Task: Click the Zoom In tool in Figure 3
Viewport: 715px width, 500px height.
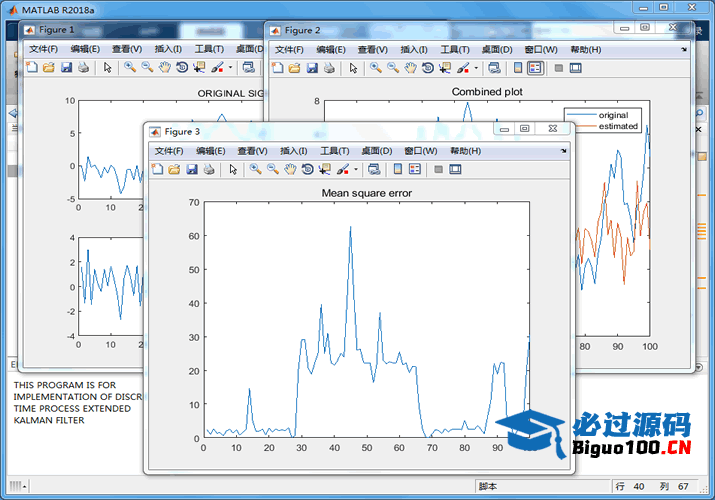Action: [255, 170]
